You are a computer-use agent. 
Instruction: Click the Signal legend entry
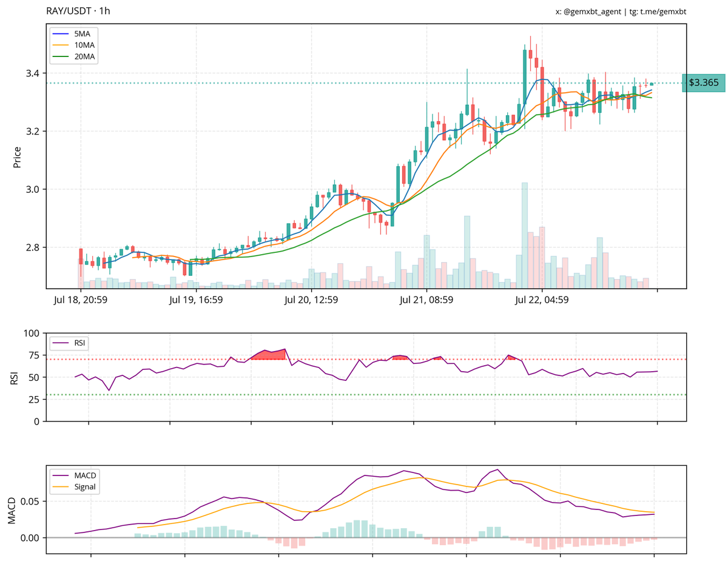(75, 487)
